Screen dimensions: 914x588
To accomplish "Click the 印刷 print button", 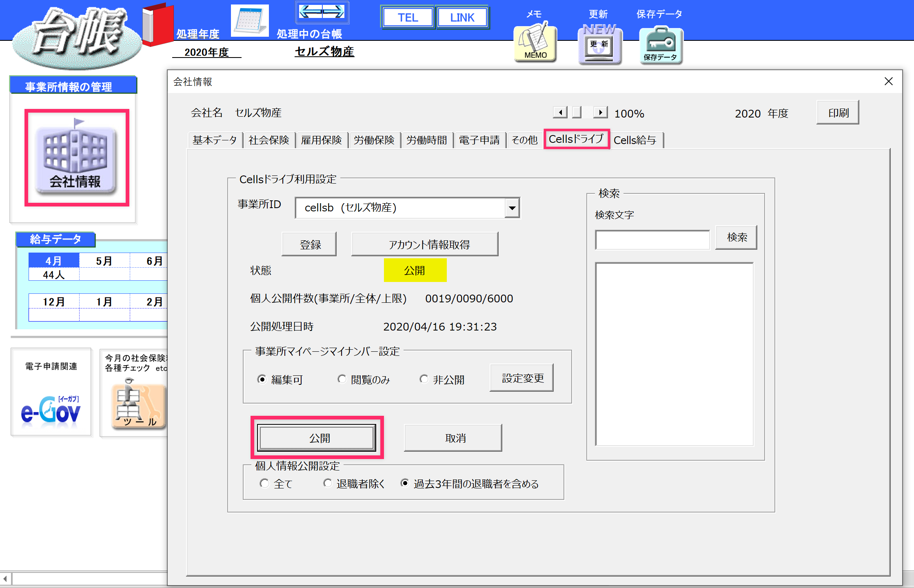I will click(838, 113).
